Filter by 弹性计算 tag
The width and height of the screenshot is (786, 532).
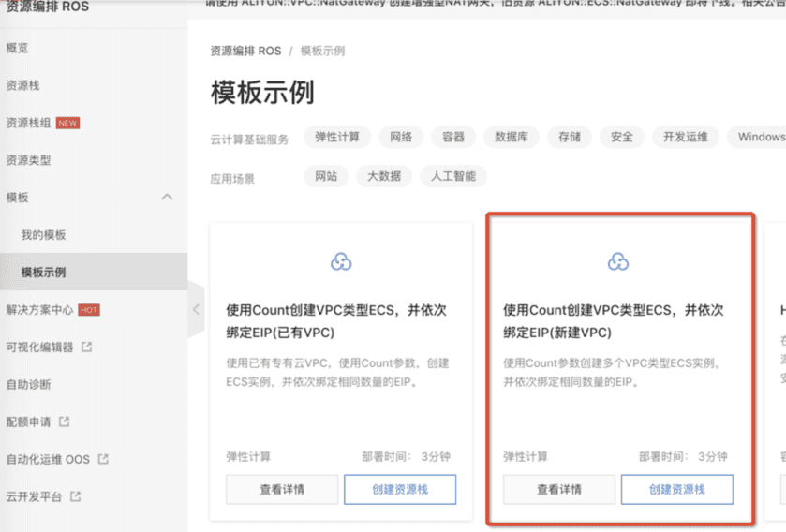click(337, 138)
